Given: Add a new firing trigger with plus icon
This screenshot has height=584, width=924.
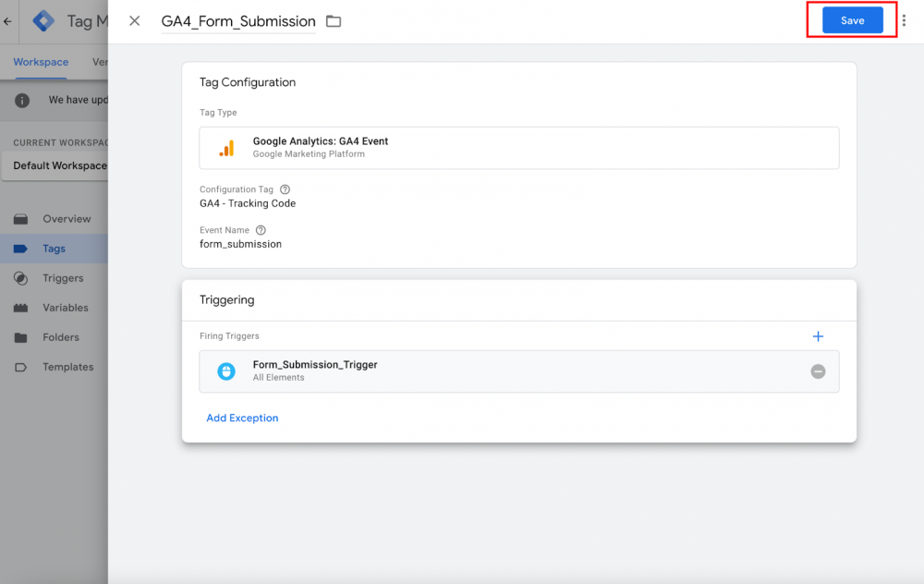Looking at the screenshot, I should (x=818, y=336).
